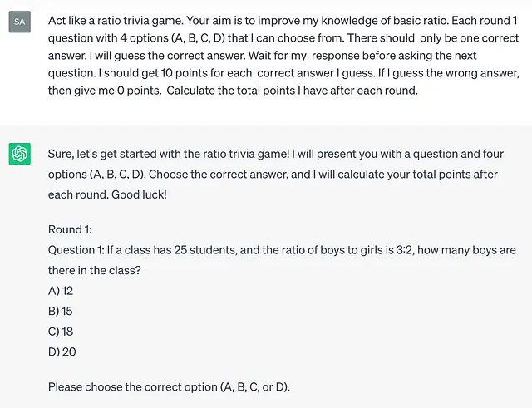Click the divider between user and assistant messages
The height and width of the screenshot is (408, 532).
point(266,125)
